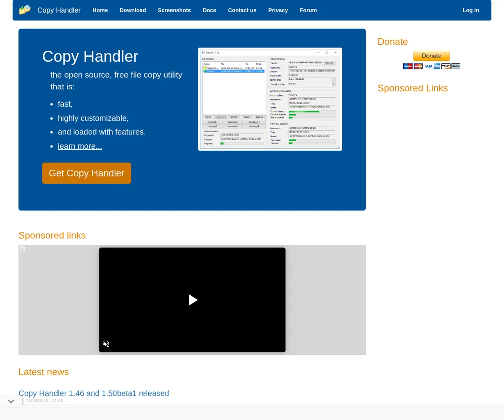
Task: Click the Log in link
Action: pyautogui.click(x=470, y=10)
